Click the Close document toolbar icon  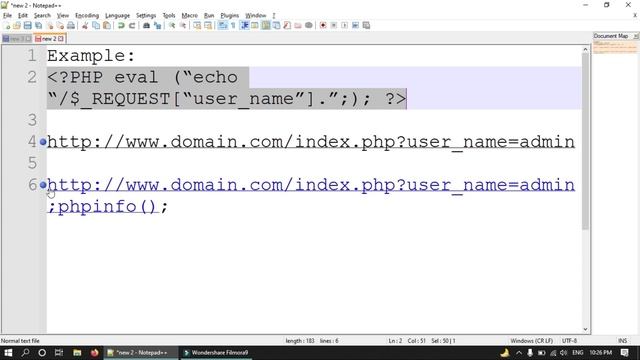(49, 25)
